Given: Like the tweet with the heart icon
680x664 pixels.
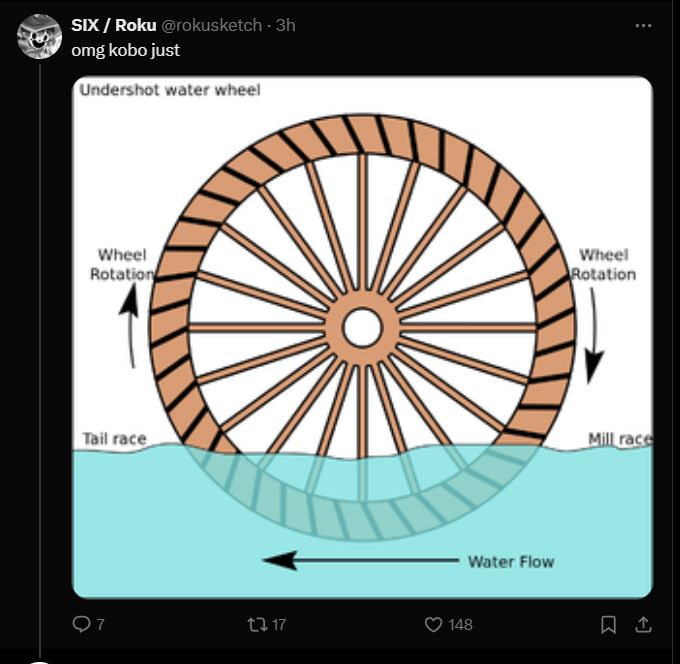Looking at the screenshot, I should point(433,625).
